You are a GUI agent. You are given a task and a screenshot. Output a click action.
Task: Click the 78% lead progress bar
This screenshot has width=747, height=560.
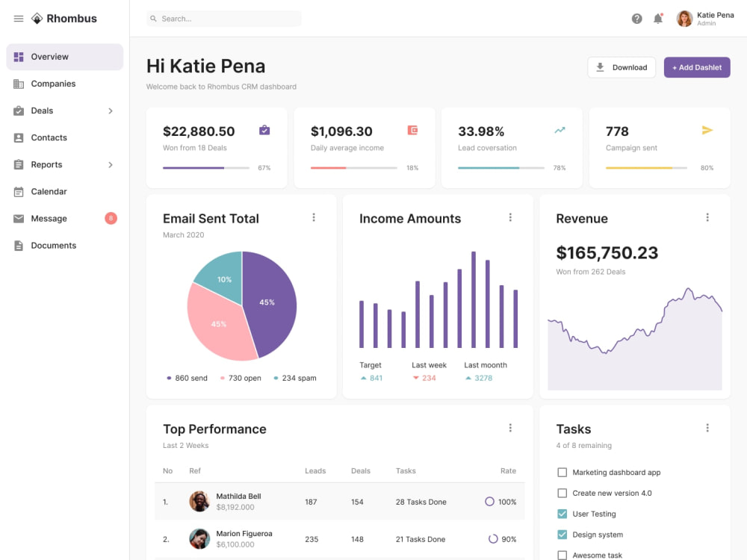tap(500, 167)
